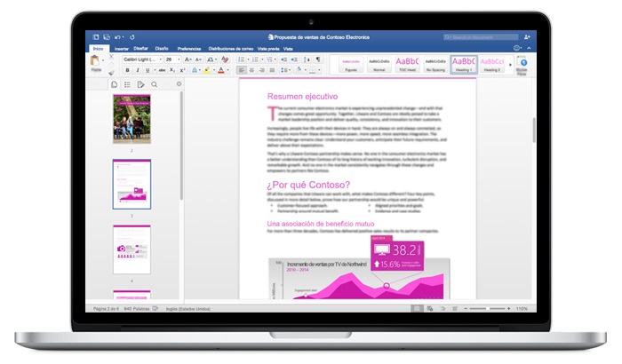This screenshot has height=364, width=622.
Task: Click the sidebar search magnifier icon
Action: click(x=154, y=84)
